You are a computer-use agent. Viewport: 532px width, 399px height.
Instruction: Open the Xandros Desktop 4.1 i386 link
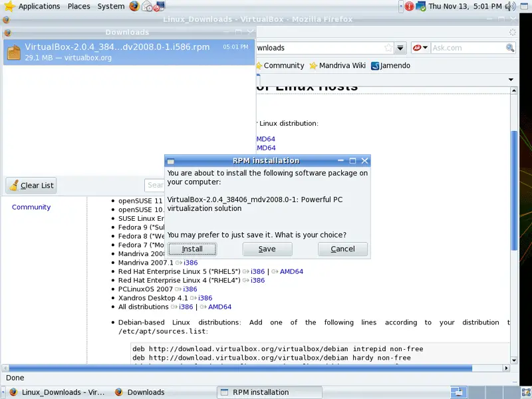tap(205, 298)
